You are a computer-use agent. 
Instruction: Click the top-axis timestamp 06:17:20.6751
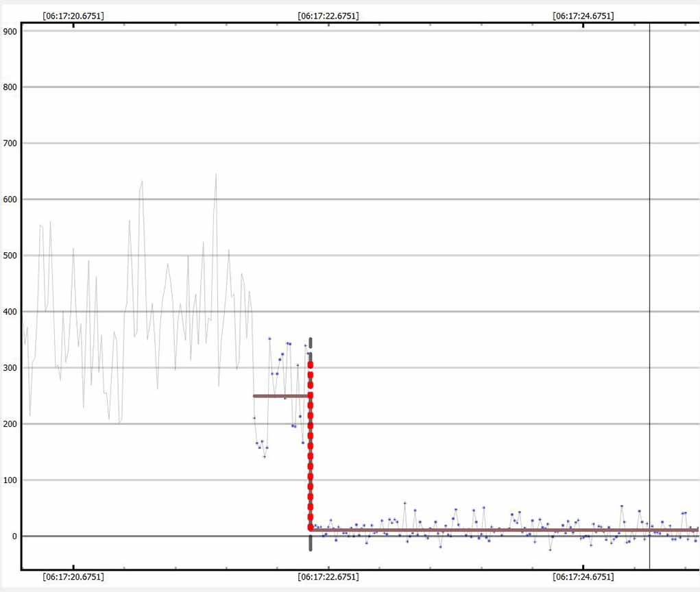tap(73, 16)
